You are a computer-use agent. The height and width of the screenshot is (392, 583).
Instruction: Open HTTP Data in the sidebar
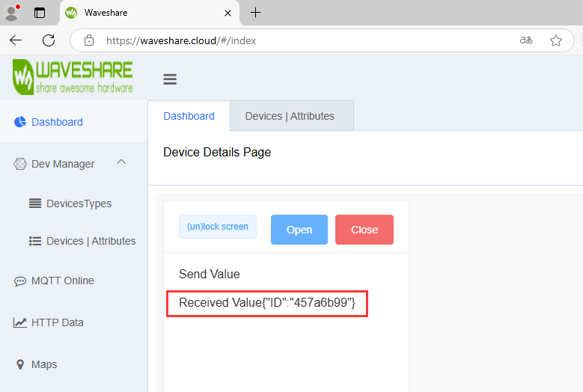click(57, 322)
